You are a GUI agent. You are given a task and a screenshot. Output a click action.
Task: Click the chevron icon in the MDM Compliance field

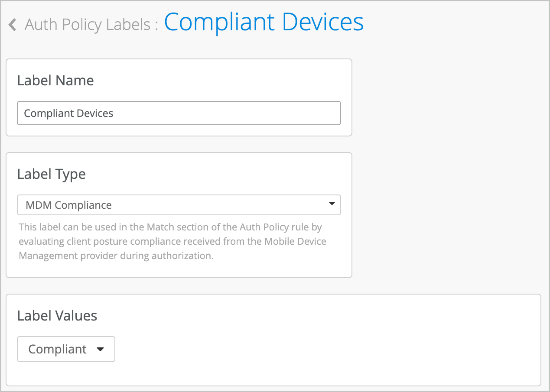(x=332, y=204)
